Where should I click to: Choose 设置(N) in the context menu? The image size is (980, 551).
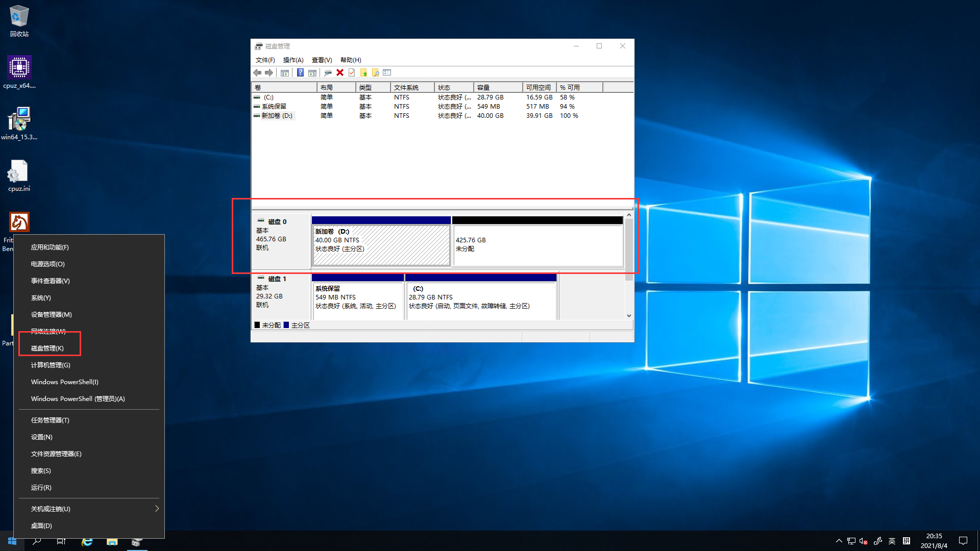(89, 437)
